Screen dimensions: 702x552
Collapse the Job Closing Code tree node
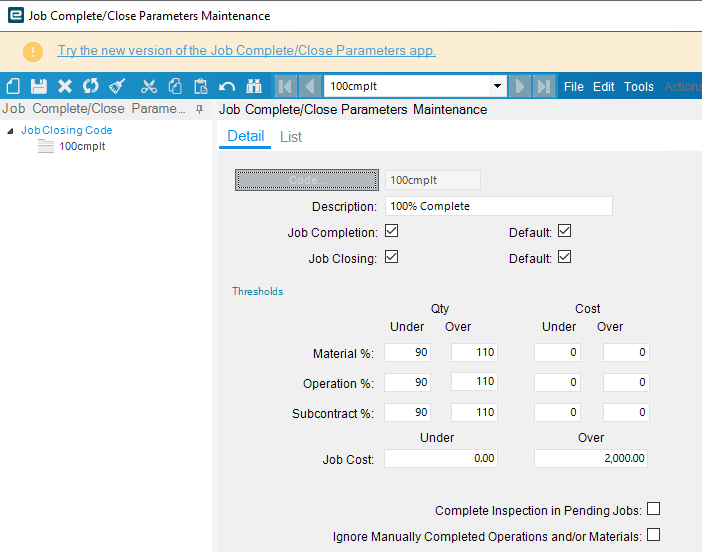(10, 131)
